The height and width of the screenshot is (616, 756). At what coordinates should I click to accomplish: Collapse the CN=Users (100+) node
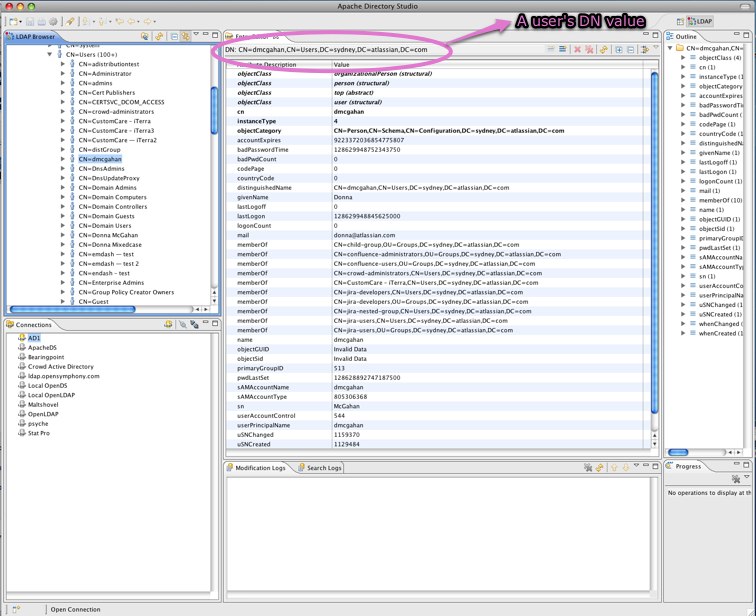[50, 54]
